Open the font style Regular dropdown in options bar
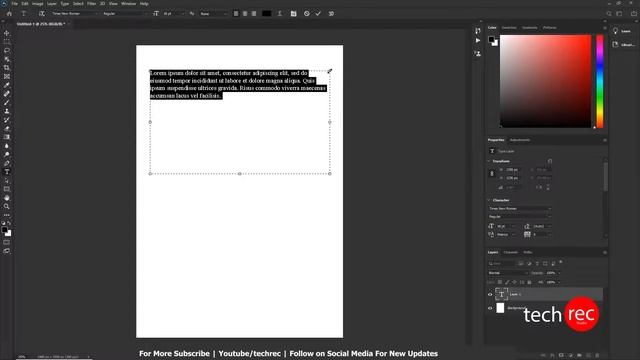Viewport: 640px width, 360px height. [x=124, y=13]
